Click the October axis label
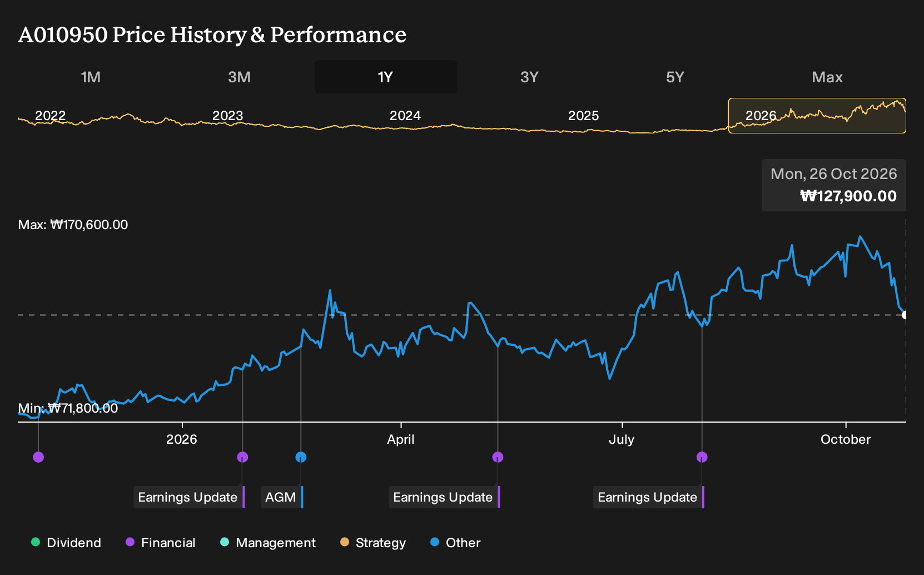Screen dimensions: 924x575 (846, 439)
